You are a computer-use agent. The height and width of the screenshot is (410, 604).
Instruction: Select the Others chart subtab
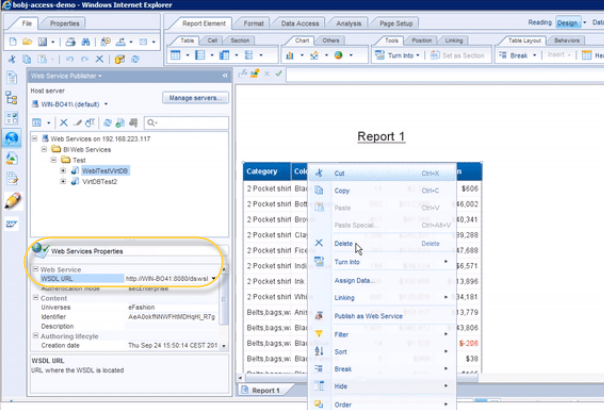pyautogui.click(x=331, y=40)
